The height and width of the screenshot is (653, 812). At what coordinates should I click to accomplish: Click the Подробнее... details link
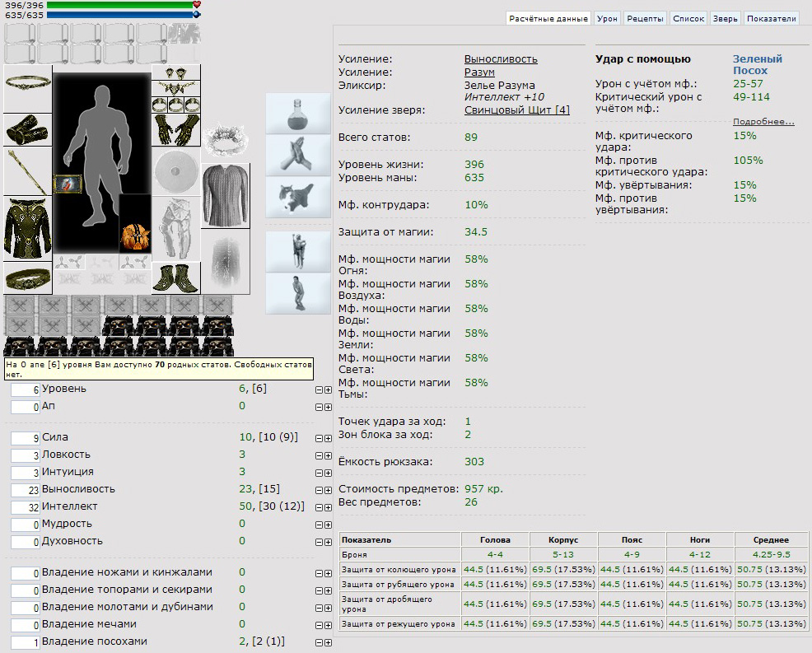(x=763, y=122)
